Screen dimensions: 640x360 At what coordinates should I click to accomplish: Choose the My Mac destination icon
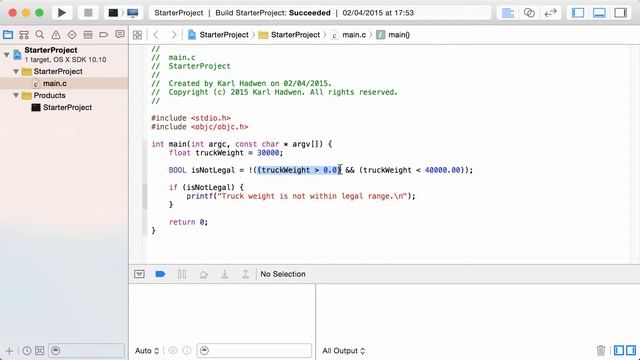point(133,13)
